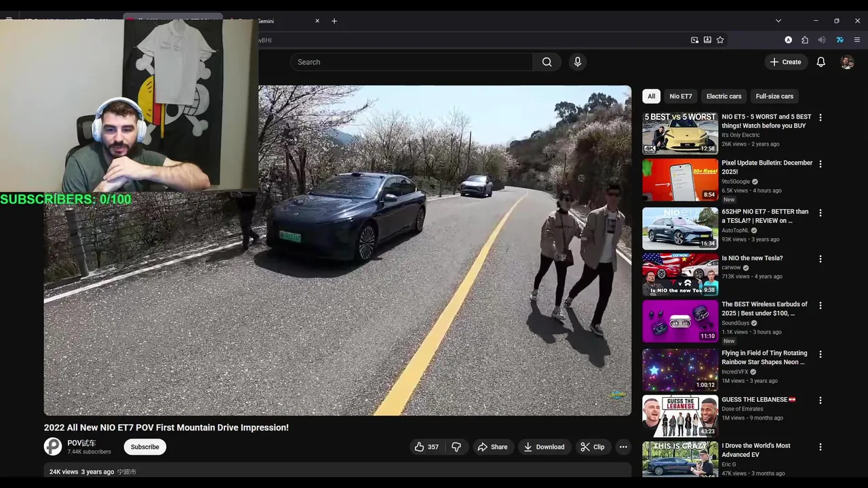This screenshot has height=488, width=868.
Task: Open the browser extensions puzzle icon
Action: 805,40
